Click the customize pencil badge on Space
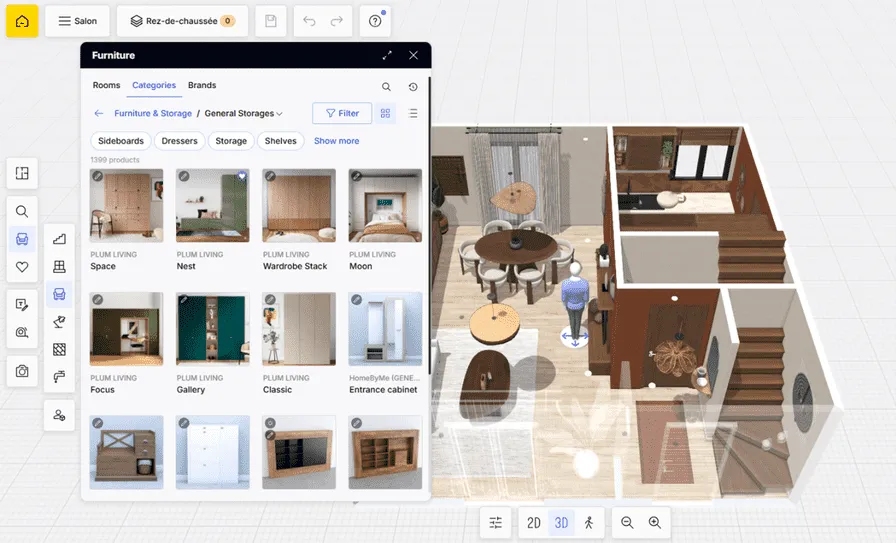 (98, 177)
